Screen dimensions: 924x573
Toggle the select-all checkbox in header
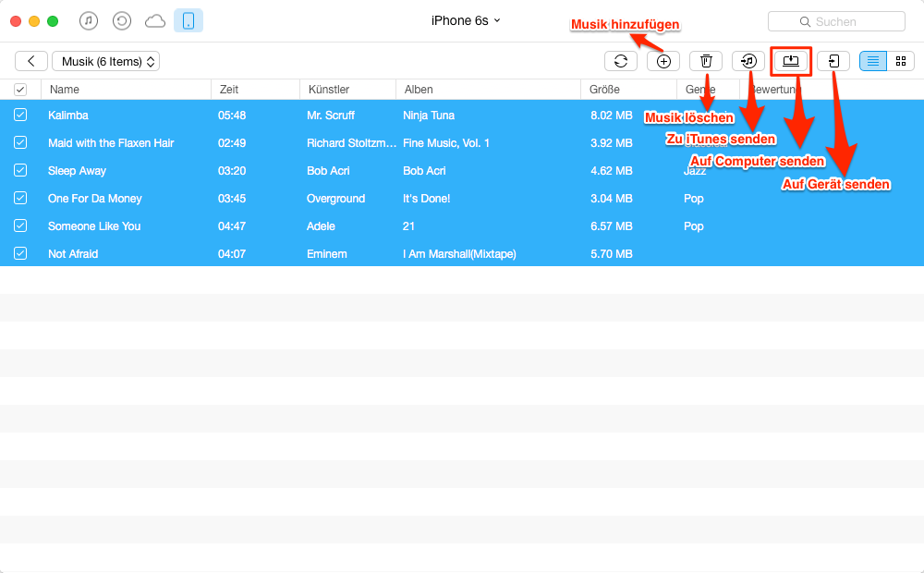pyautogui.click(x=20, y=90)
